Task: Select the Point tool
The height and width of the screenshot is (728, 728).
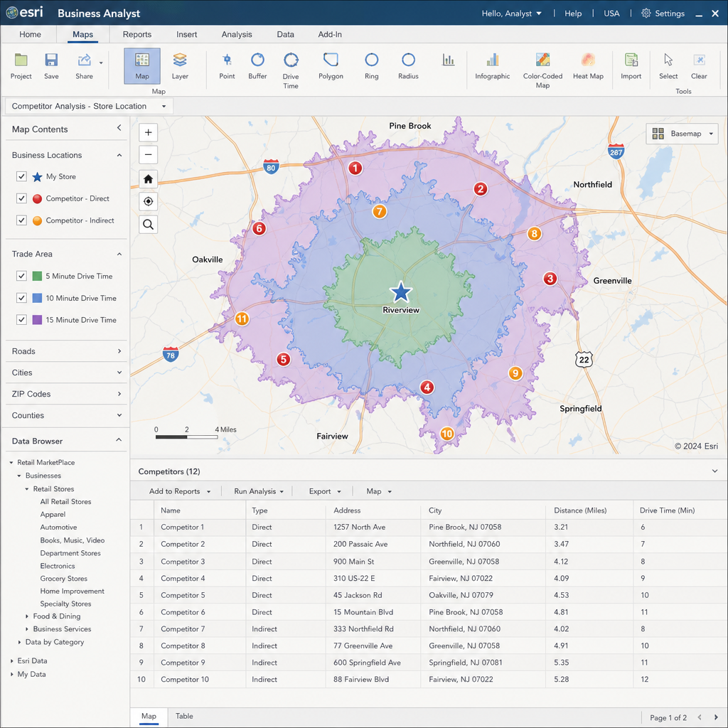Action: (x=227, y=66)
